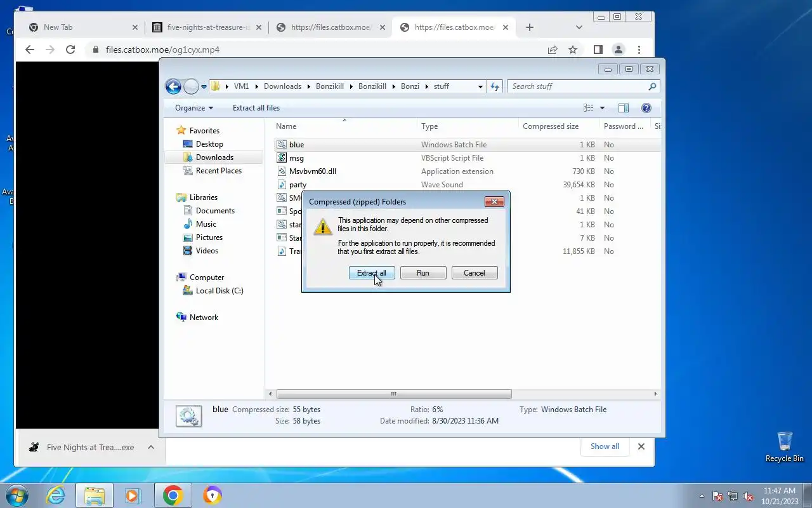The width and height of the screenshot is (812, 508).
Task: Open the recent pages dropdown in Explorer
Action: coord(204,86)
